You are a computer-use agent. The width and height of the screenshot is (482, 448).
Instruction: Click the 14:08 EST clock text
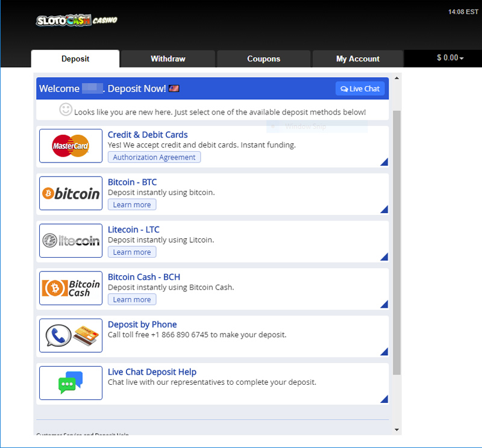click(463, 11)
